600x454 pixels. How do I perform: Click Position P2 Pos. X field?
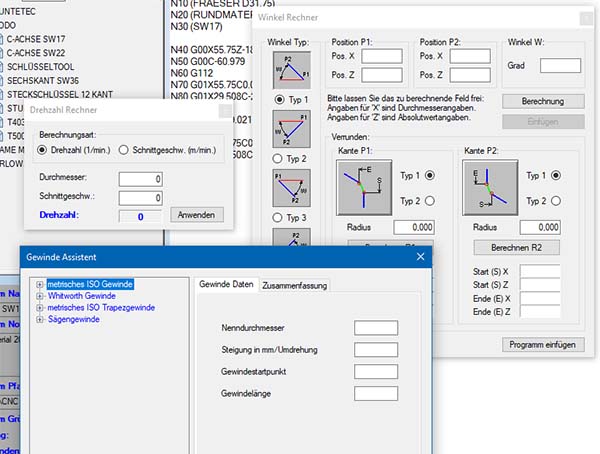coord(470,56)
